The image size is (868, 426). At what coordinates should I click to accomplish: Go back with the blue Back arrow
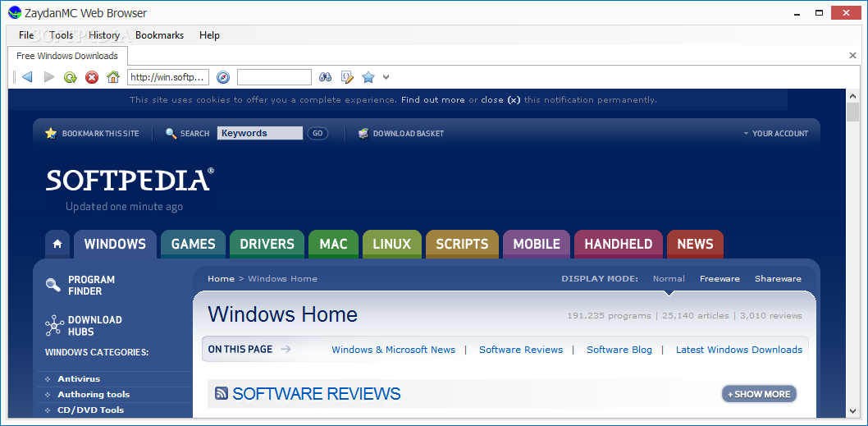point(27,77)
